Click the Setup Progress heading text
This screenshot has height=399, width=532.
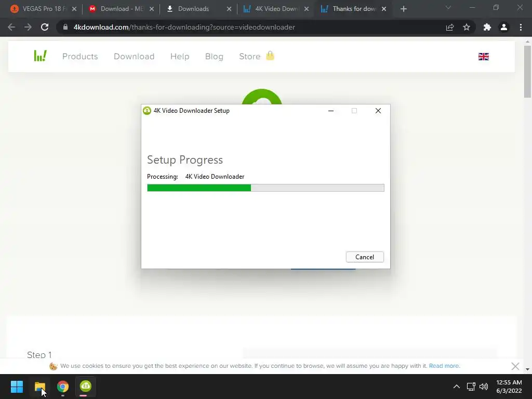point(185,160)
